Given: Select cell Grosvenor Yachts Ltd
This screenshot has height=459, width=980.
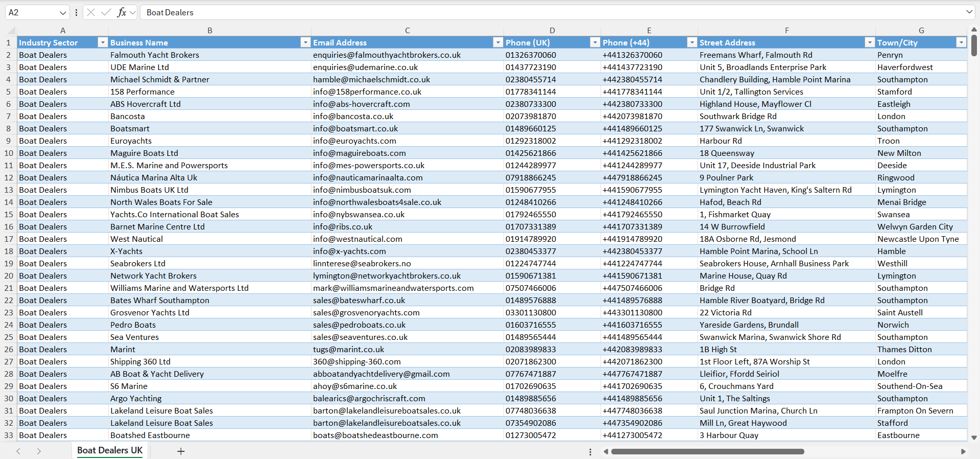Looking at the screenshot, I should [x=210, y=312].
